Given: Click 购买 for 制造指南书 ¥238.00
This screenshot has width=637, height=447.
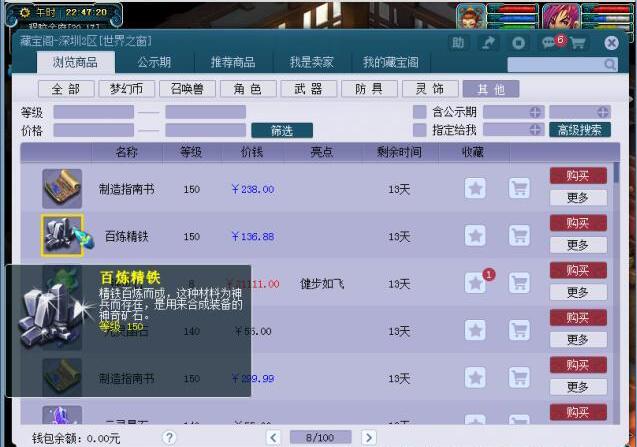Looking at the screenshot, I should pyautogui.click(x=578, y=176).
